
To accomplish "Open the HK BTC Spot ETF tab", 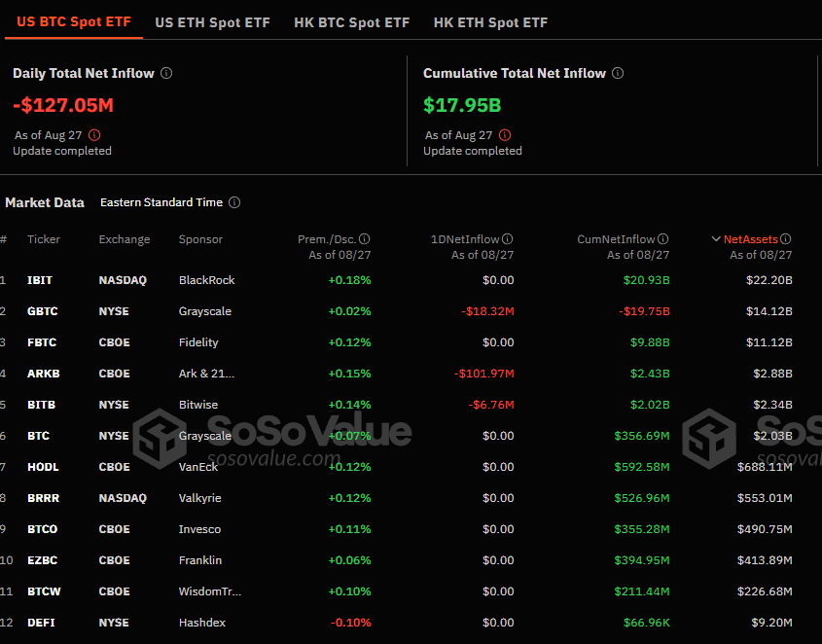I will click(x=351, y=21).
